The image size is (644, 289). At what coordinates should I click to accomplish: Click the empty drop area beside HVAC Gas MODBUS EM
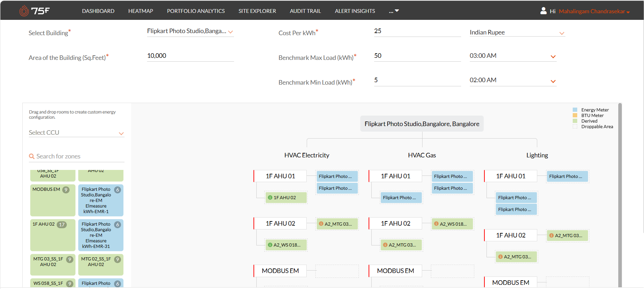pyautogui.click(x=452, y=271)
